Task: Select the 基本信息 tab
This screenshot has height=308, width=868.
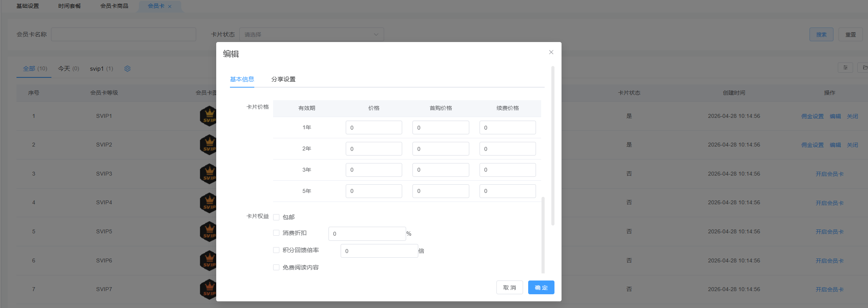Action: (242, 79)
